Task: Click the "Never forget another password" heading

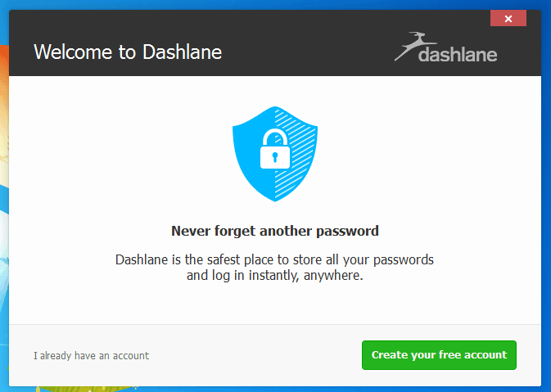Action: pyautogui.click(x=275, y=231)
